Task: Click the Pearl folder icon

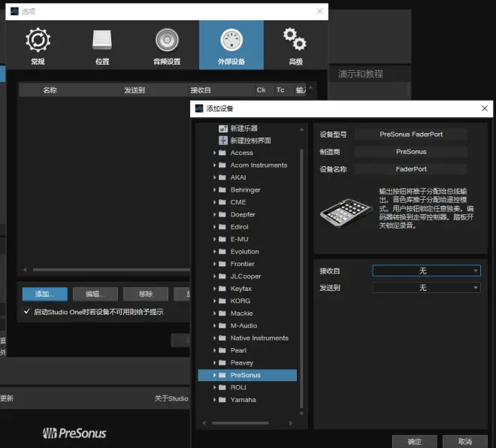Action: click(x=222, y=350)
